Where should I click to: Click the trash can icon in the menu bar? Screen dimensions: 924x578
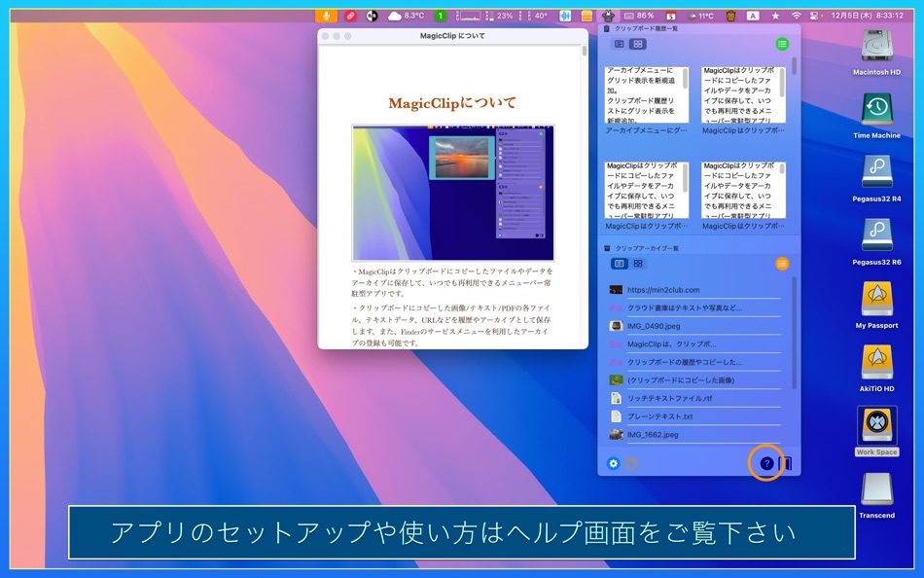coord(730,16)
